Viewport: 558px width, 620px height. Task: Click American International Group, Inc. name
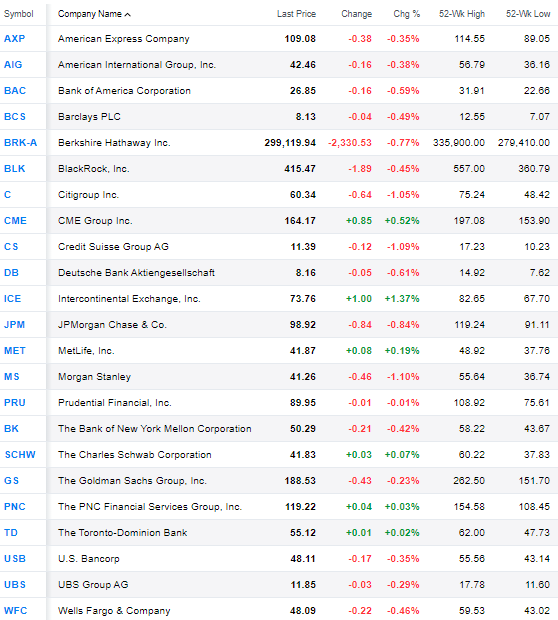click(137, 65)
